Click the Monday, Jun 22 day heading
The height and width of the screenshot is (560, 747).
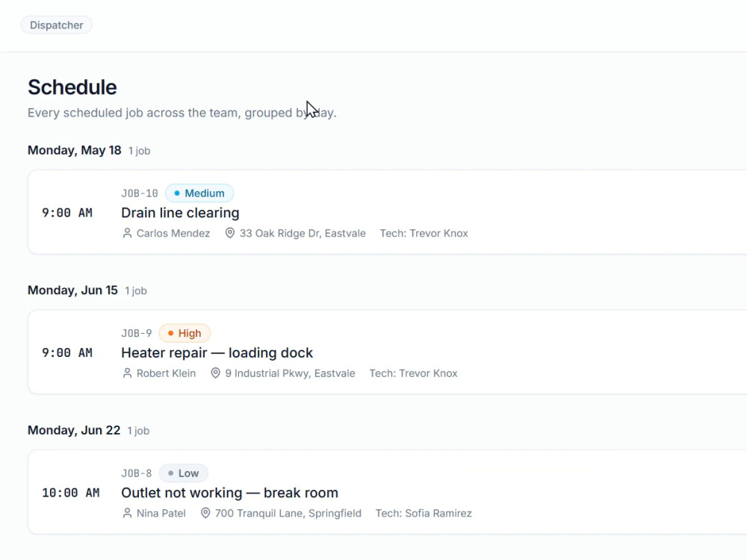[74, 431]
